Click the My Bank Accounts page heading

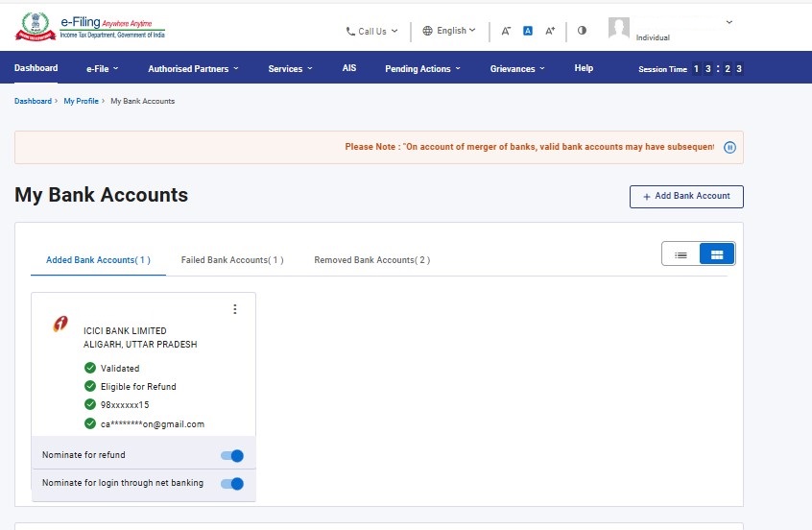102,195
